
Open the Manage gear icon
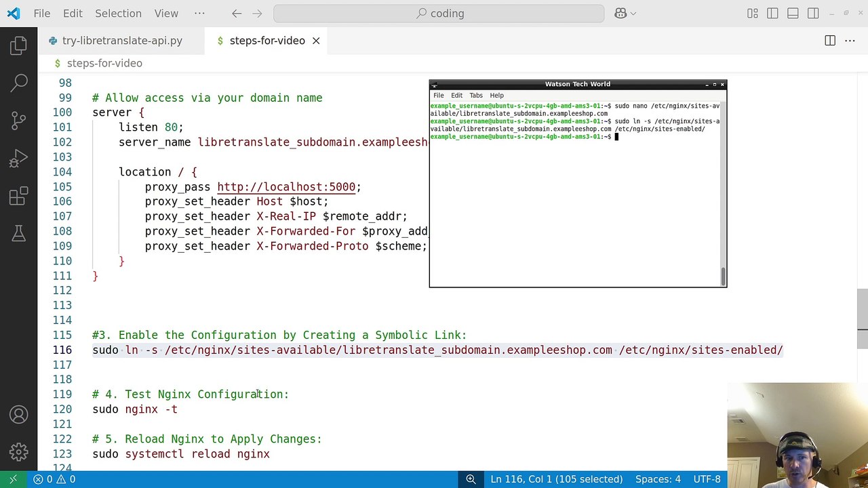(18, 451)
